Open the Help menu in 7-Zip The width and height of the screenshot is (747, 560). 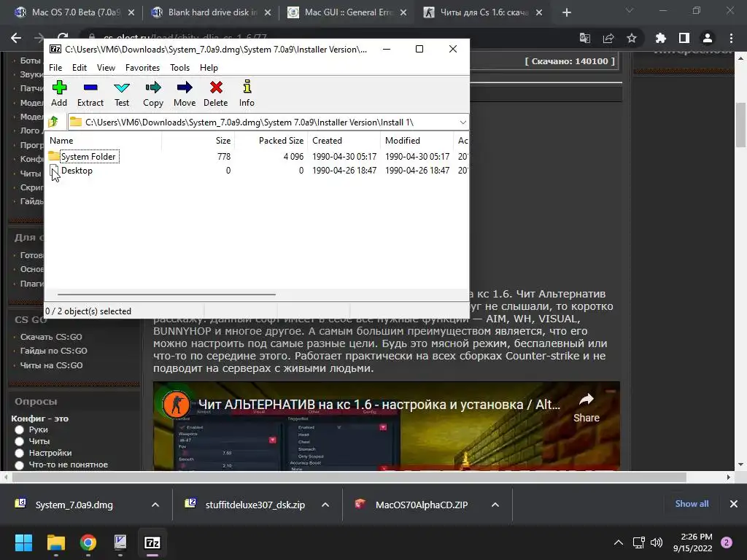click(209, 68)
